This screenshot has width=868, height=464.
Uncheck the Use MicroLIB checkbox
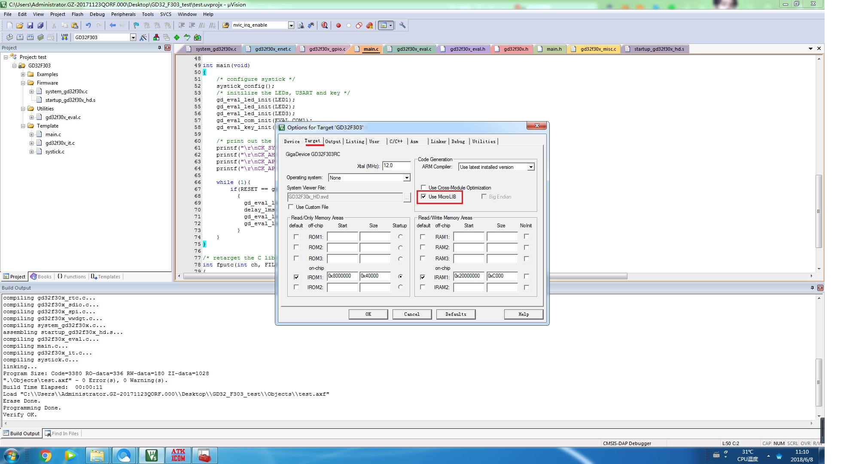coord(424,197)
